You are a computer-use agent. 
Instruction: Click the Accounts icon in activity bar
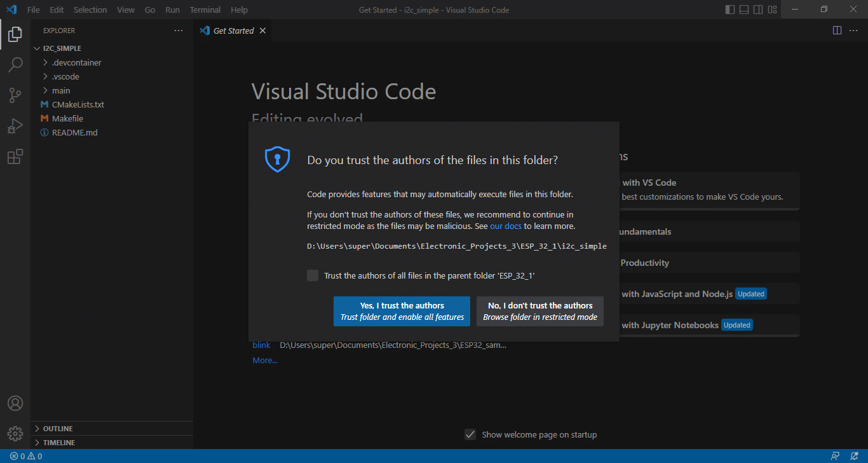(x=15, y=403)
